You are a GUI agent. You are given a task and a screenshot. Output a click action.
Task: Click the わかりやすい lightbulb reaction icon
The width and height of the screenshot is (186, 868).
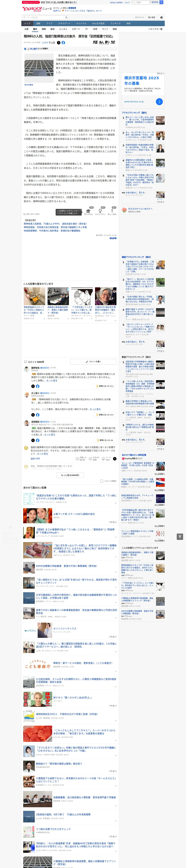coord(100,211)
